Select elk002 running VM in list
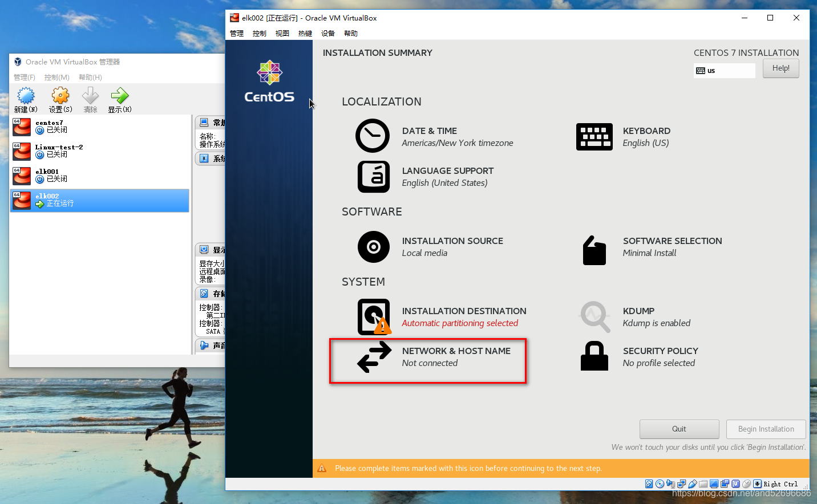Image resolution: width=817 pixels, height=504 pixels. [x=100, y=201]
